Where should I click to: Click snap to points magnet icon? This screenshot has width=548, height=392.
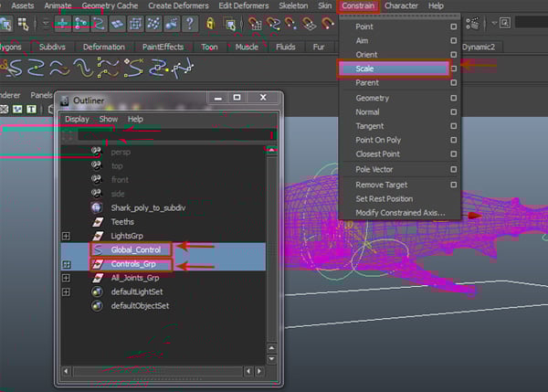point(290,24)
